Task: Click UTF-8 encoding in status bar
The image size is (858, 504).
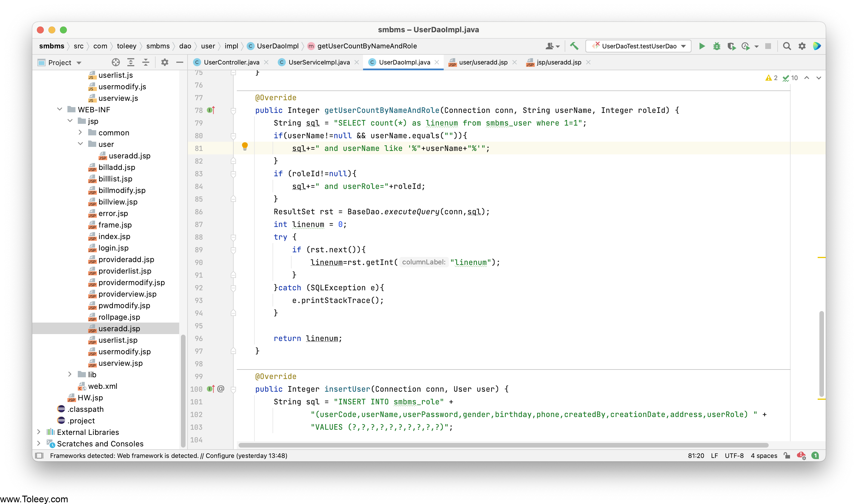Action: click(x=734, y=455)
